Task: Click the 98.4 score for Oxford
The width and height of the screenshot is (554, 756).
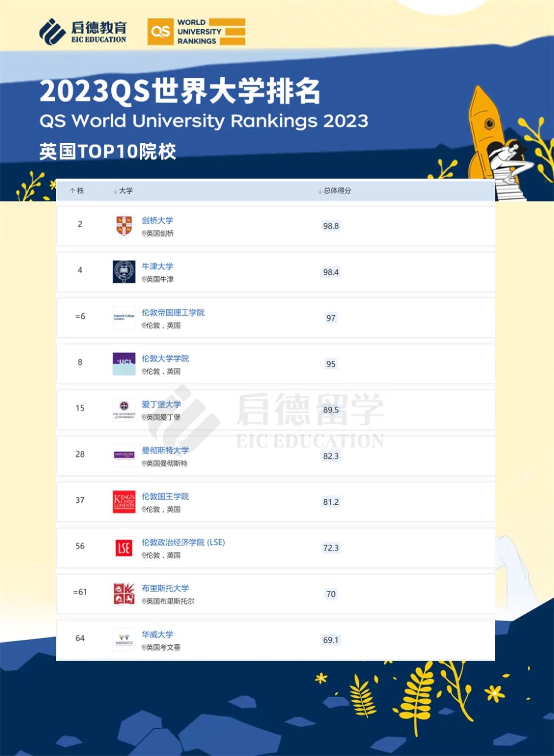Action: 331,272
